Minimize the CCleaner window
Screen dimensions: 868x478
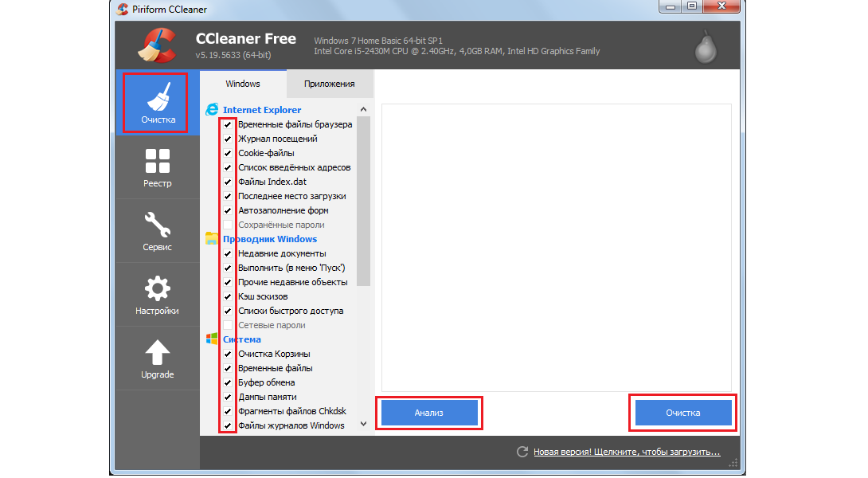(x=671, y=6)
